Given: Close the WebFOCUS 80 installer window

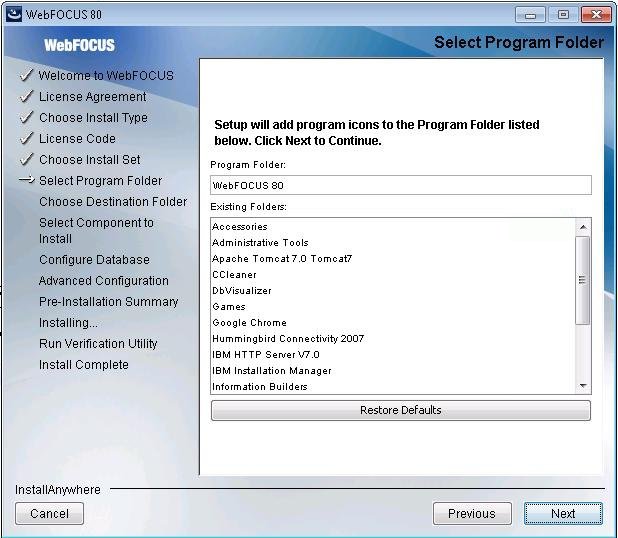Looking at the screenshot, I should [x=596, y=15].
